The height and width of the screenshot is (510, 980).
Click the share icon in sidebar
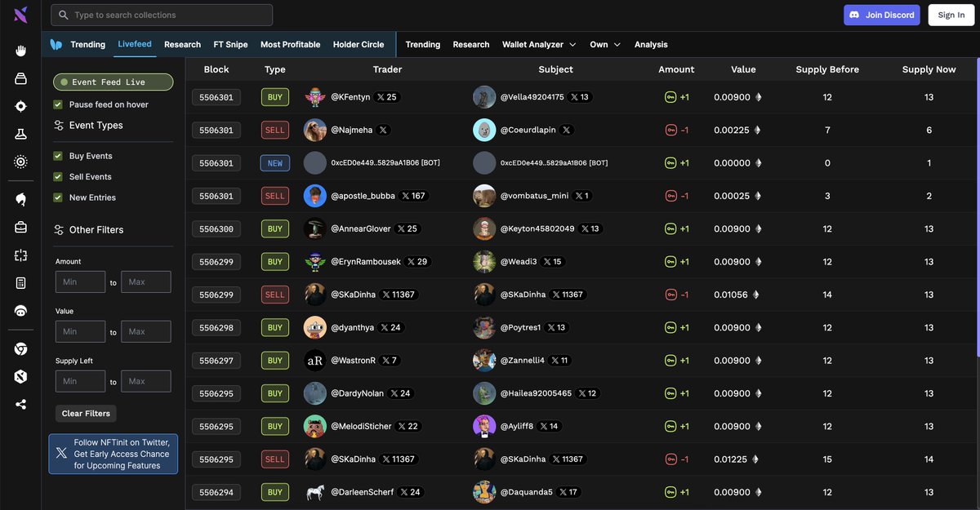pyautogui.click(x=20, y=404)
